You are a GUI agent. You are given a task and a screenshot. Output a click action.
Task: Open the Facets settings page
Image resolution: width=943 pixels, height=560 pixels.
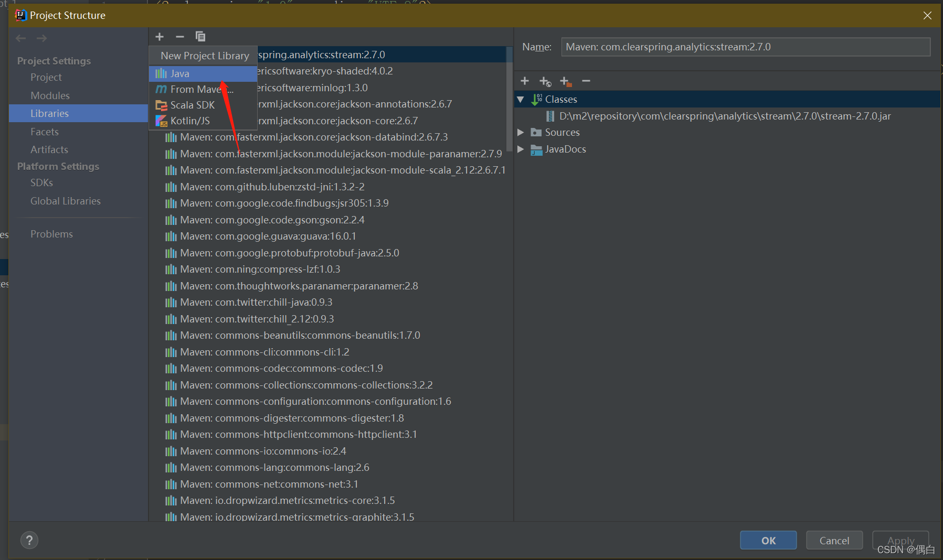45,132
